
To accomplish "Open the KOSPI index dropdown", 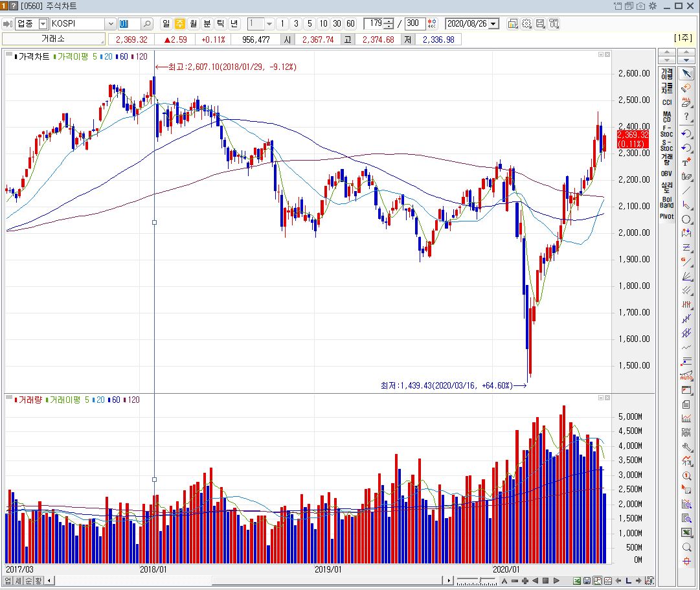I will coord(111,24).
